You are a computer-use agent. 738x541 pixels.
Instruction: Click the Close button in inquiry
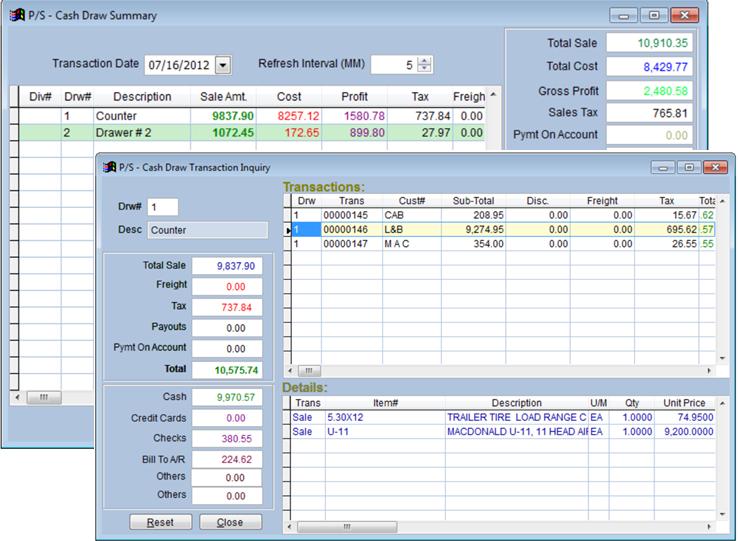point(229,522)
